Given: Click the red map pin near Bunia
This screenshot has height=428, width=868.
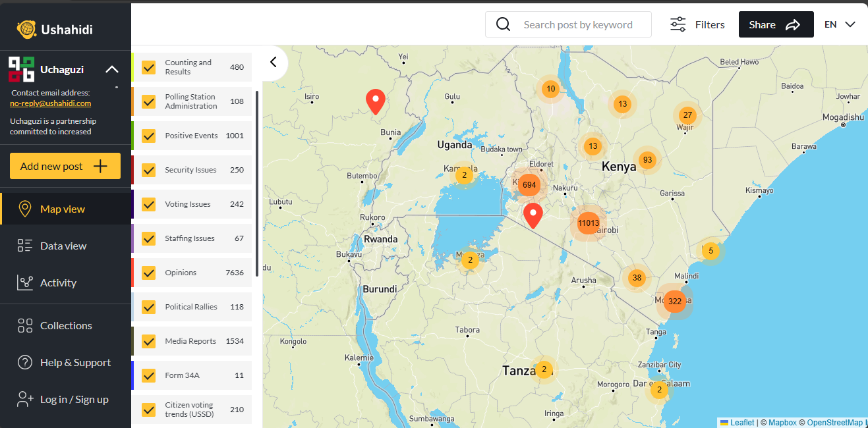Looking at the screenshot, I should (x=376, y=101).
